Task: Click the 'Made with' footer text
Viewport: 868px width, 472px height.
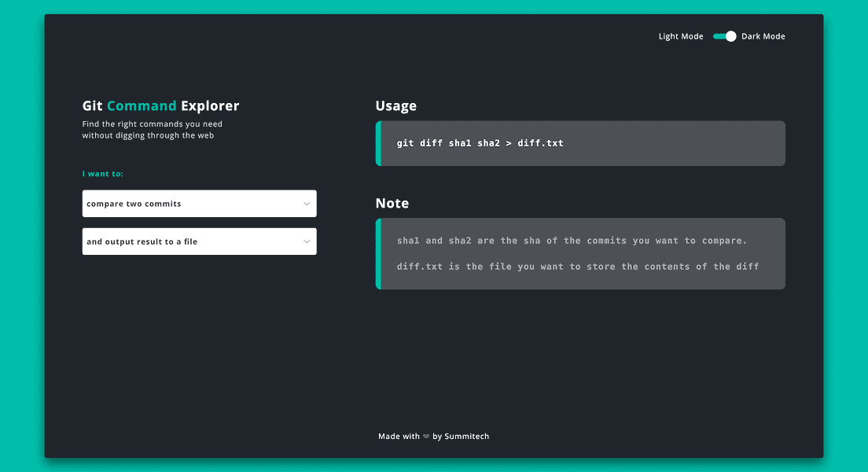Action: pyautogui.click(x=398, y=436)
